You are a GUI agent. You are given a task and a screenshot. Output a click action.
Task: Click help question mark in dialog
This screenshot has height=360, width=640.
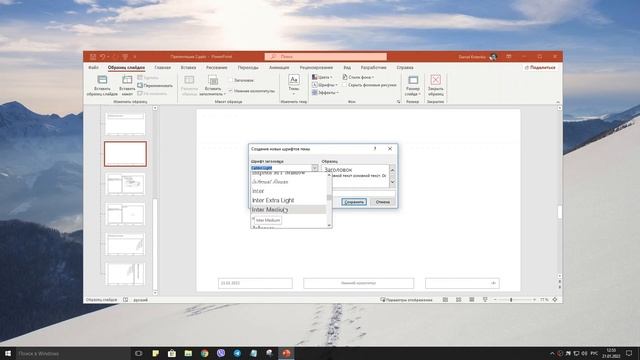pos(375,149)
